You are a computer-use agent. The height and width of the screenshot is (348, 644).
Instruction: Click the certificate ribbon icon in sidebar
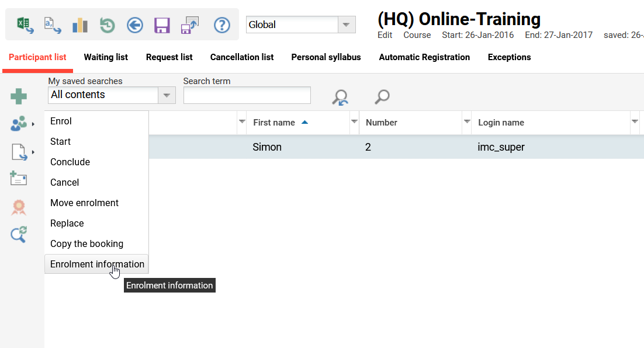[19, 207]
